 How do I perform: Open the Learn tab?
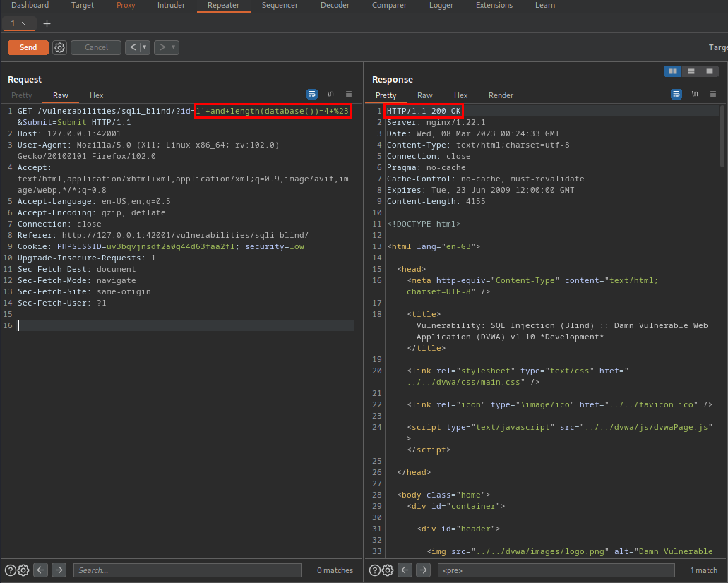[x=544, y=5]
